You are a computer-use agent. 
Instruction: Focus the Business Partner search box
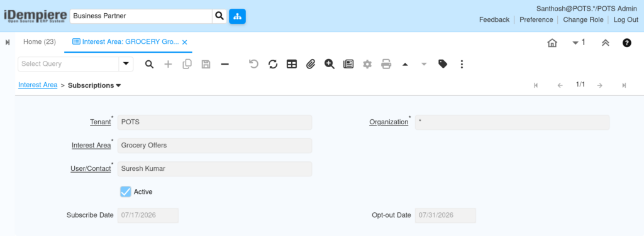coord(141,16)
